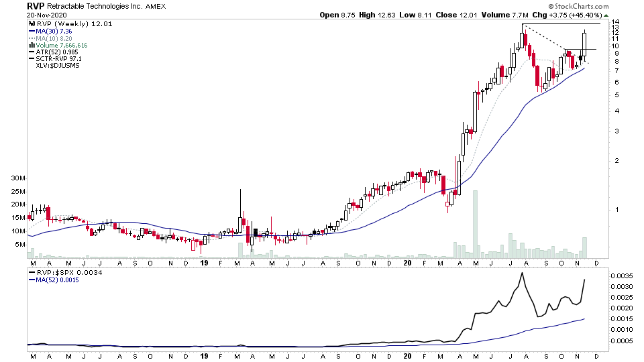Image resolution: width=644 pixels, height=362 pixels.
Task: Click the RVP (Weekly) 12.01 legend entry
Action: coord(74,24)
